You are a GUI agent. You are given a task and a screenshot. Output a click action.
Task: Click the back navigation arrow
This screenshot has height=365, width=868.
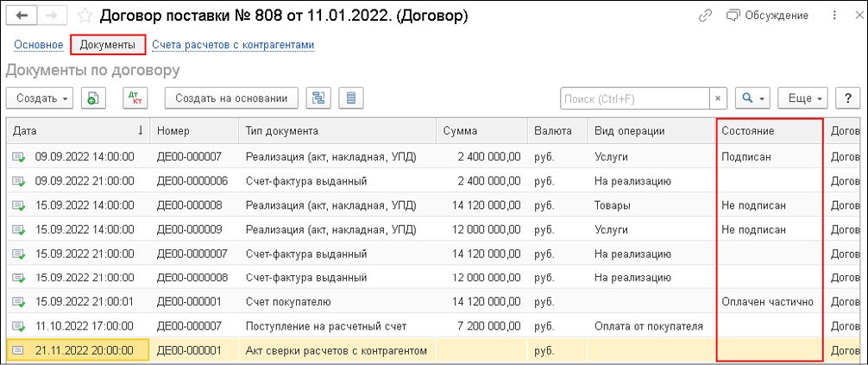tap(22, 16)
